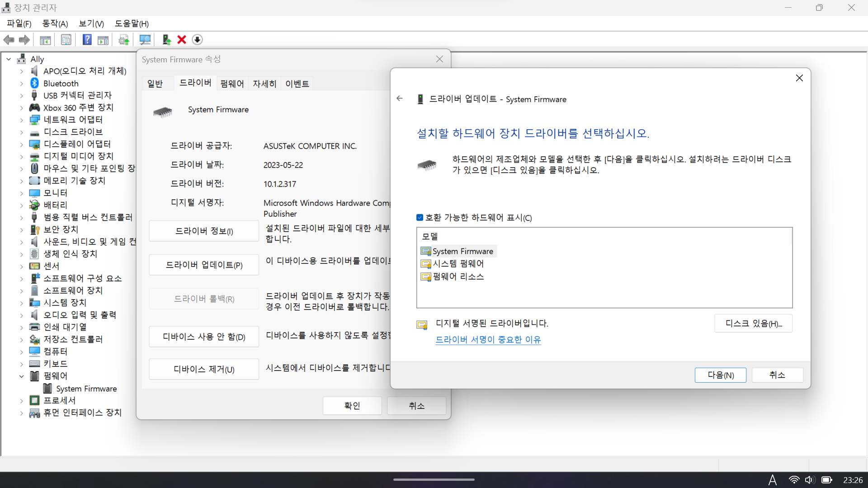This screenshot has height=488, width=868.
Task: Click the disable device down-arrow icon
Action: point(197,40)
